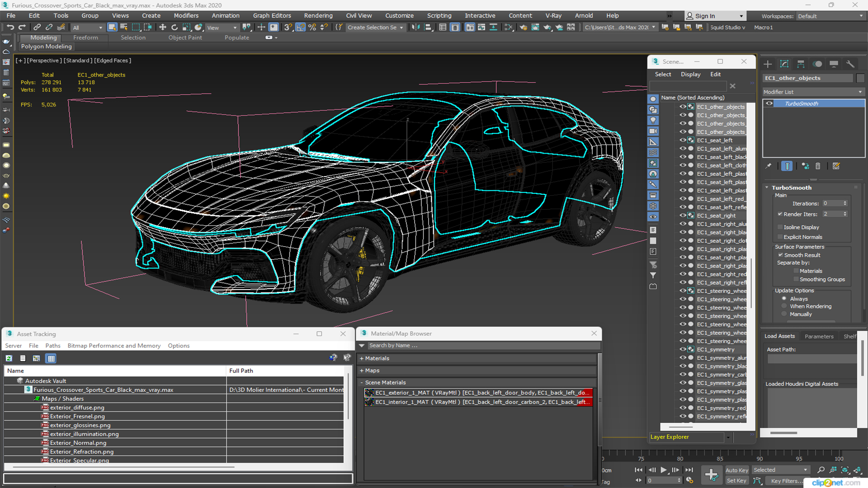Uncheck Render Iters checkbox

[x=780, y=214]
